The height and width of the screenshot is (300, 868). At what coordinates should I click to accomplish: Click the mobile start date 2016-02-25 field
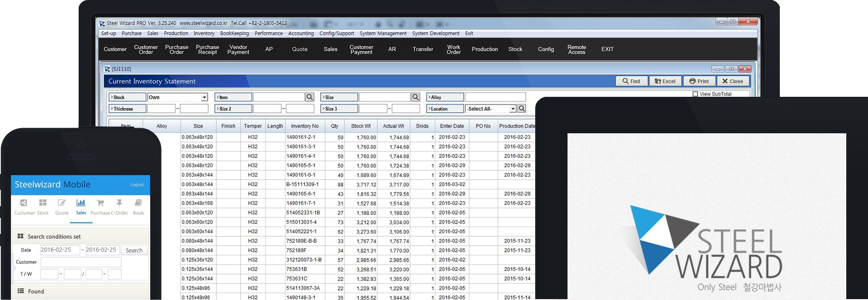point(60,250)
